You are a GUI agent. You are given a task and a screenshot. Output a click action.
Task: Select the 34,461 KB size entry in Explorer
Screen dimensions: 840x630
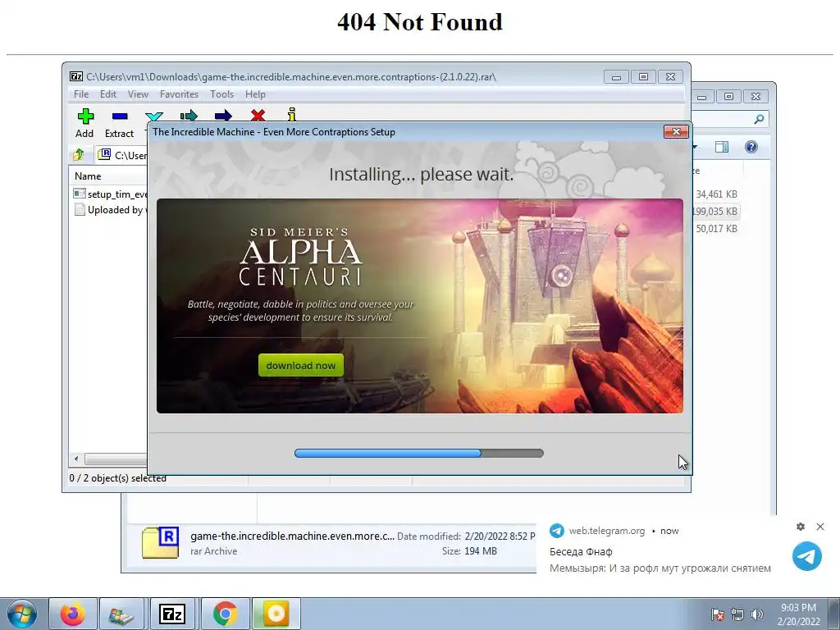coord(716,194)
